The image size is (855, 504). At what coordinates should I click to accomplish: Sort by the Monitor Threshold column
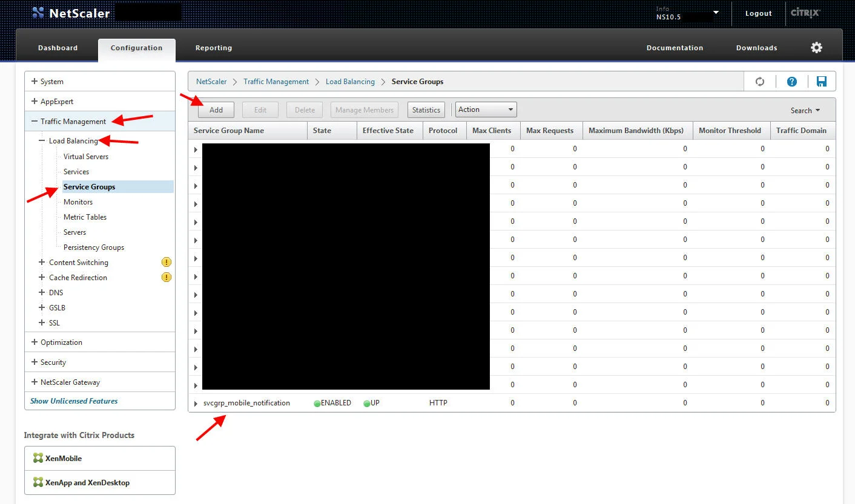(731, 130)
